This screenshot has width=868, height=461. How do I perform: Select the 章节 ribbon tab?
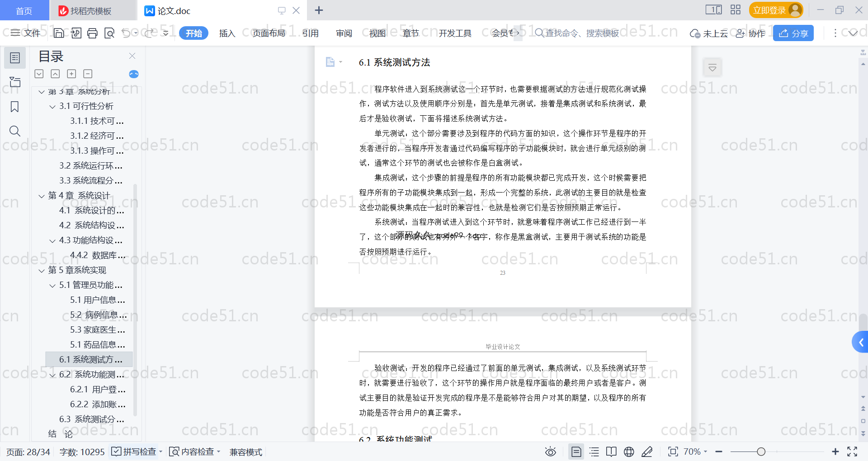(410, 33)
